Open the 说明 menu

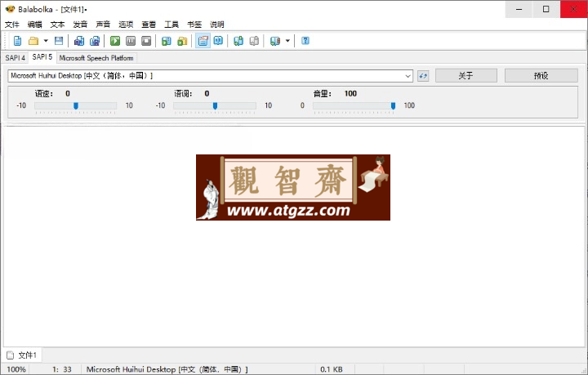pyautogui.click(x=217, y=25)
